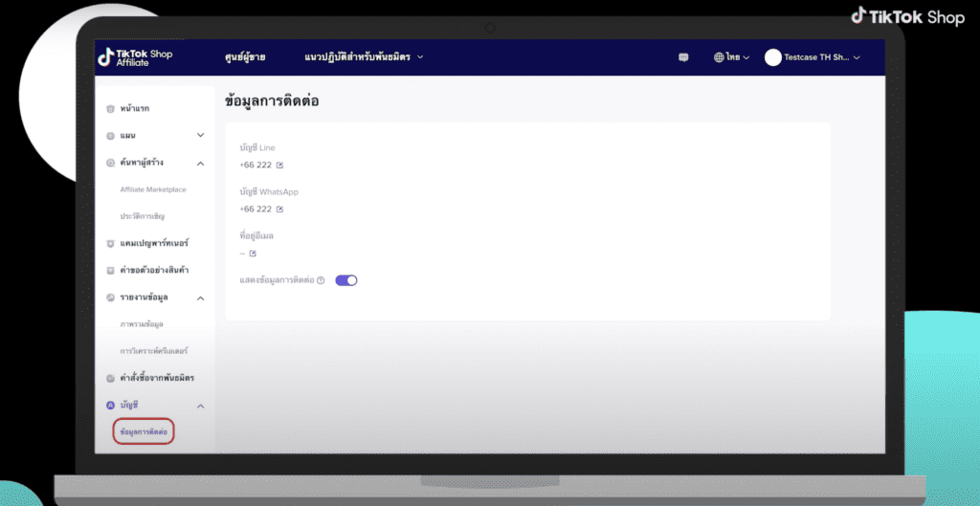980x506 pixels.
Task: Select ข้อมูลการติดต่อ under บัญชี
Action: pos(144,431)
